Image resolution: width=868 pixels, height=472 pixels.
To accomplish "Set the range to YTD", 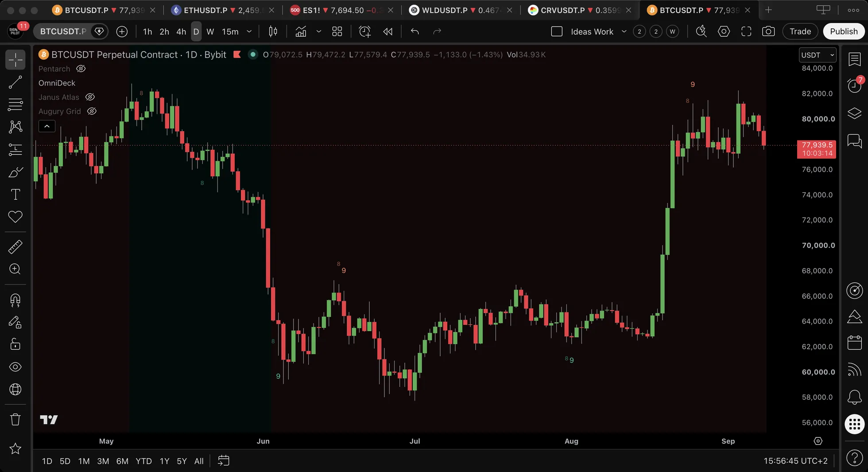I will click(143, 461).
